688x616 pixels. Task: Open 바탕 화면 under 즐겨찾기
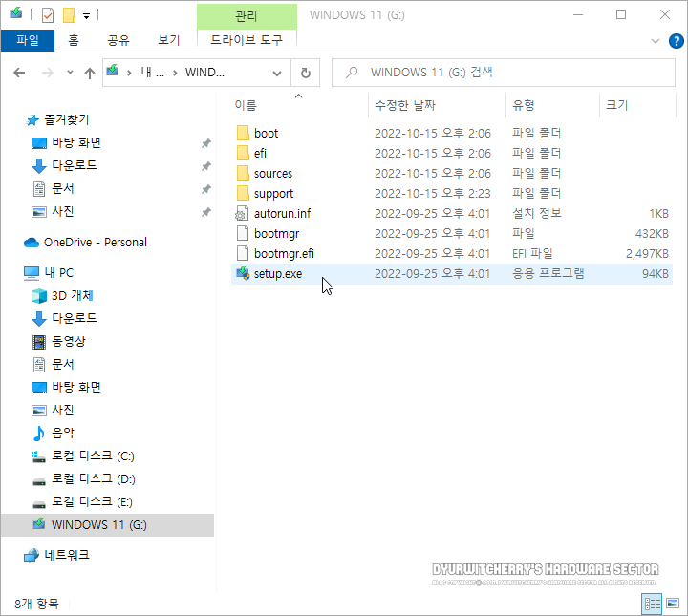coord(76,143)
